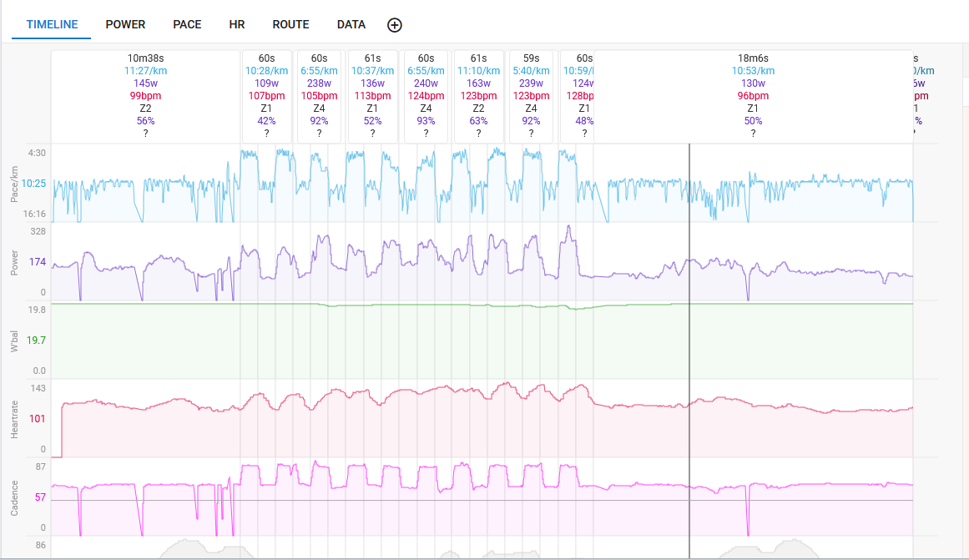Click the 56% intensity value

click(145, 121)
